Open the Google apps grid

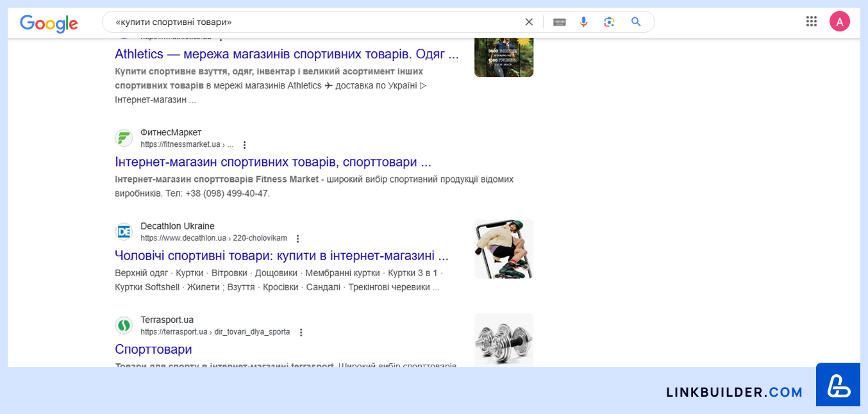click(812, 21)
